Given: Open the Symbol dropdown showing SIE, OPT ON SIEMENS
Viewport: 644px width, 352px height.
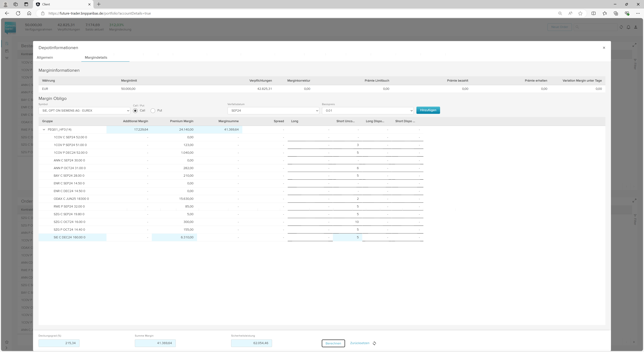Looking at the screenshot, I should point(84,110).
